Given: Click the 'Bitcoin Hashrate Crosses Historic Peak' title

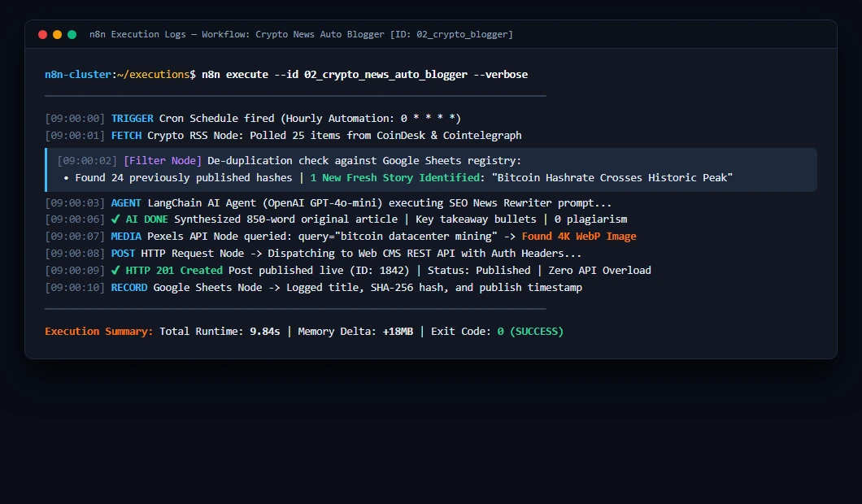Looking at the screenshot, I should (x=612, y=177).
